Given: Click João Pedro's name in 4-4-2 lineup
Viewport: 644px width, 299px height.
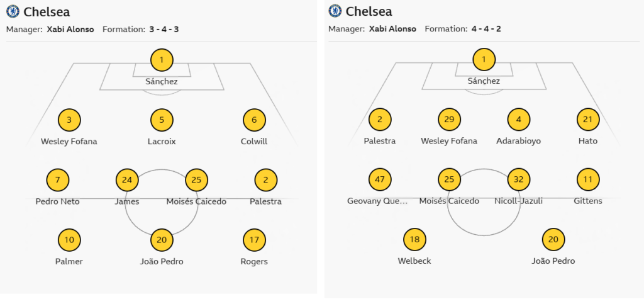Looking at the screenshot, I should (x=553, y=261).
